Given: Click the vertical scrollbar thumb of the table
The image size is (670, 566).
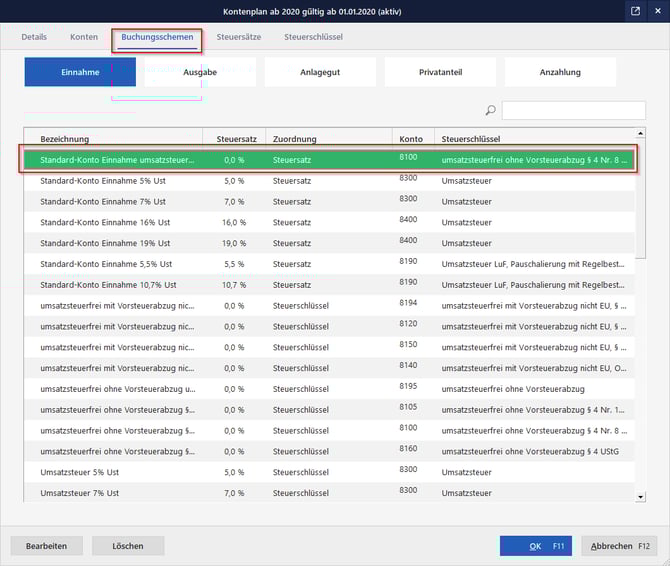Looking at the screenshot, I should (640, 199).
